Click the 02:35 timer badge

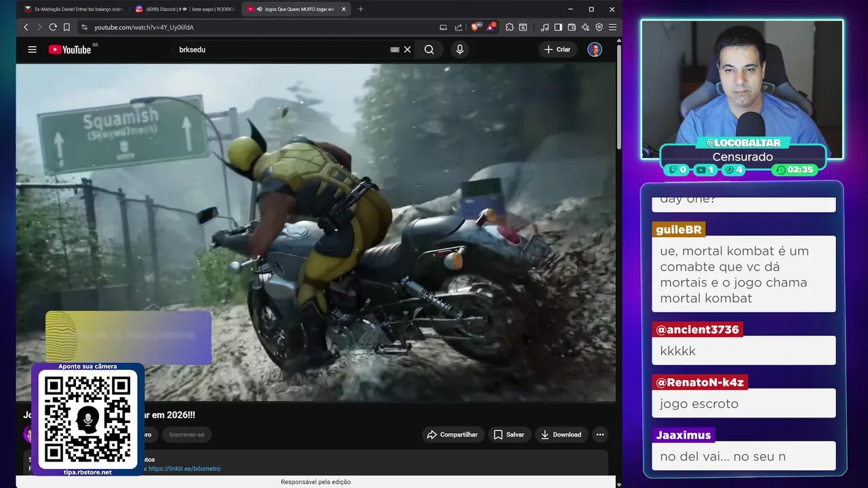(x=795, y=169)
